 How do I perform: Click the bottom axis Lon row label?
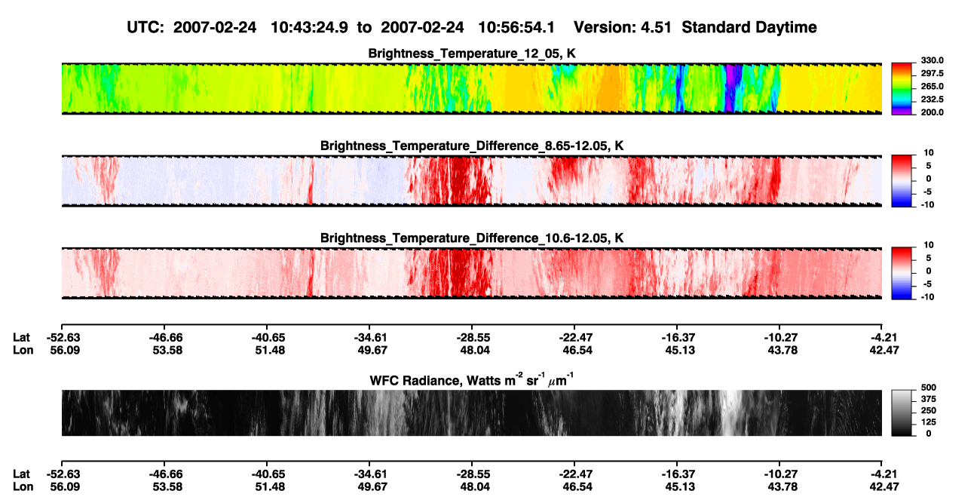(x=23, y=486)
